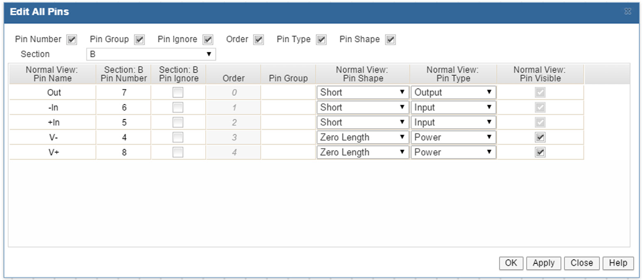Change Pin Type for Out pin
The height and width of the screenshot is (280, 644).
[x=453, y=93]
